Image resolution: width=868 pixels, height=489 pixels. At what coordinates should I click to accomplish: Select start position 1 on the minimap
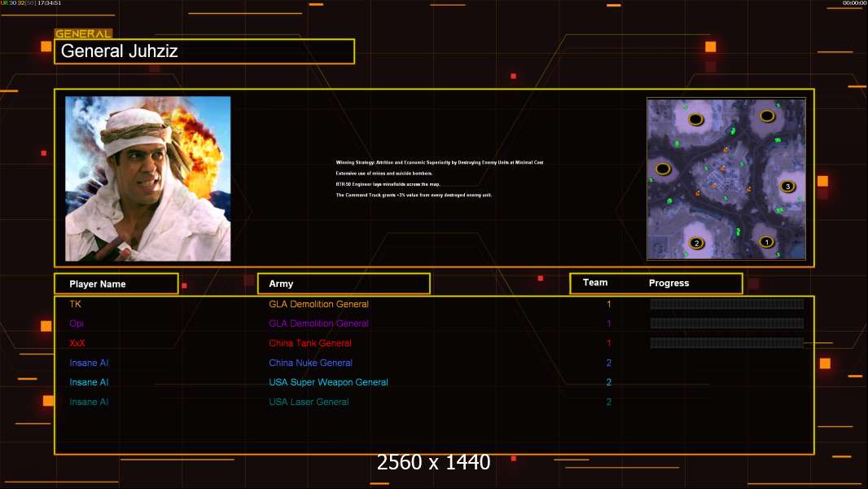click(767, 242)
